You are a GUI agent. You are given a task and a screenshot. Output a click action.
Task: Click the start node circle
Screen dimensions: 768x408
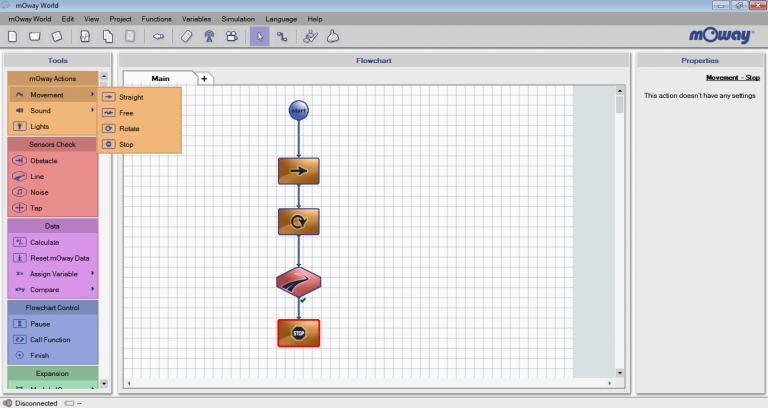299,110
